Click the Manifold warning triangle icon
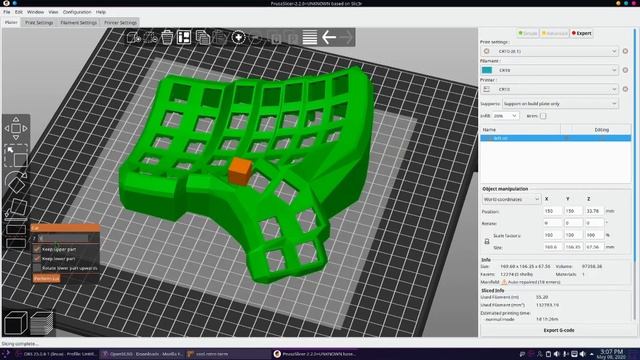This screenshot has width=640, height=360. (504, 282)
